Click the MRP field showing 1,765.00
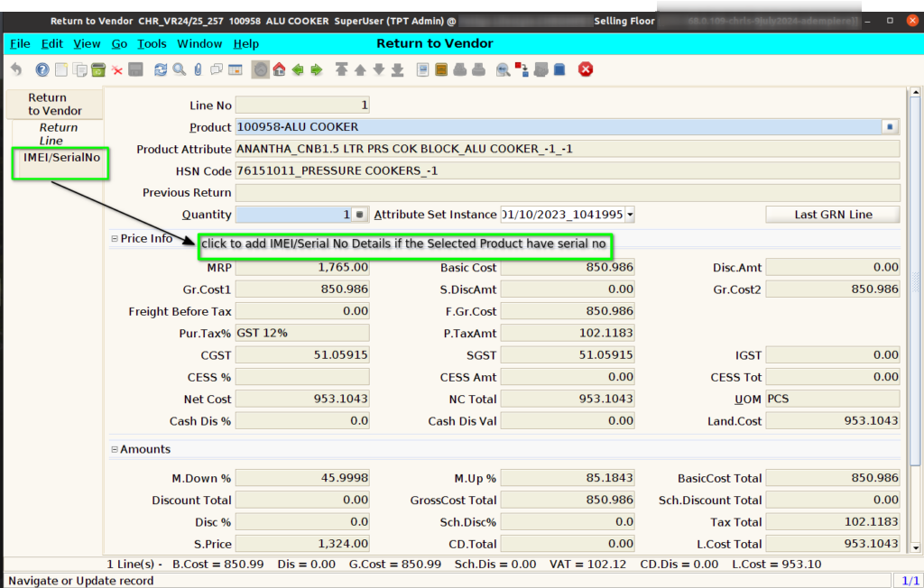The width and height of the screenshot is (924, 588). pos(302,268)
